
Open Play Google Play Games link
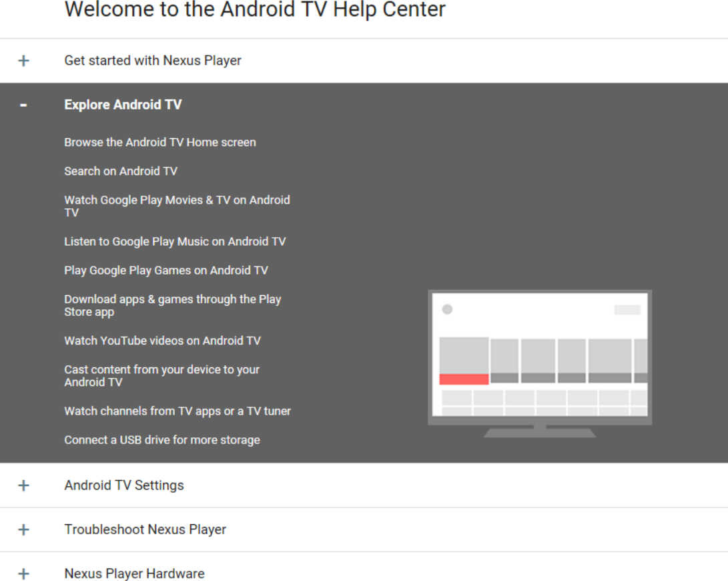coord(166,270)
